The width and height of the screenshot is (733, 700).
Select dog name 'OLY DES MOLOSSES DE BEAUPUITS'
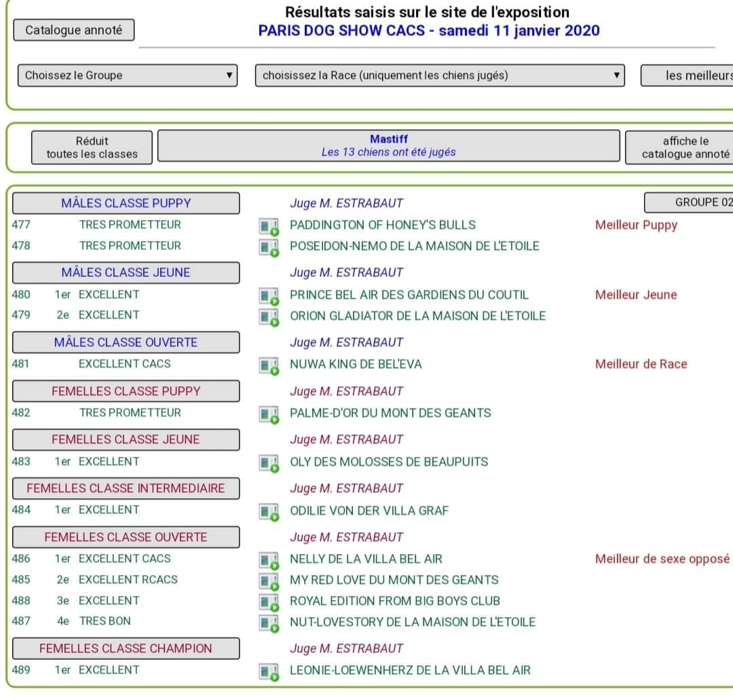click(389, 462)
